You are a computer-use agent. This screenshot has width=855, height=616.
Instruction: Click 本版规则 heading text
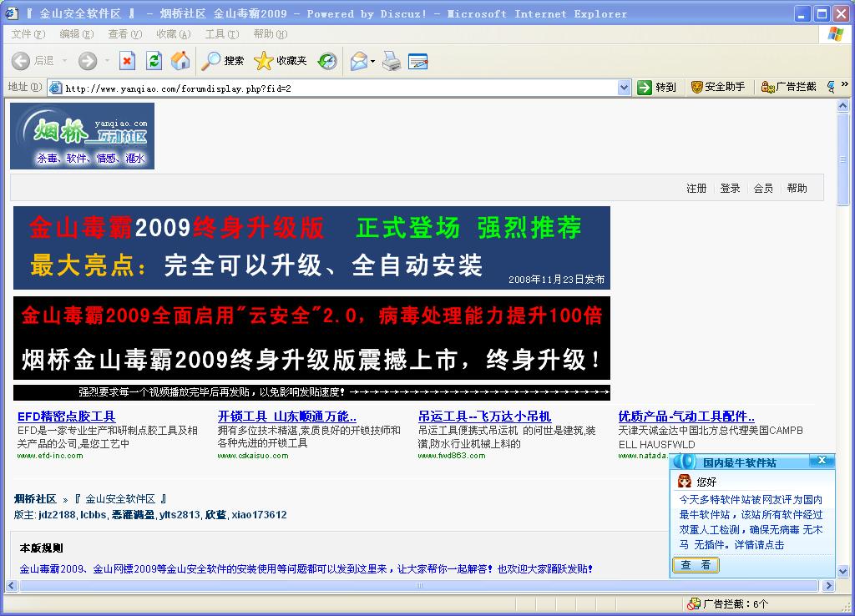tap(42, 548)
